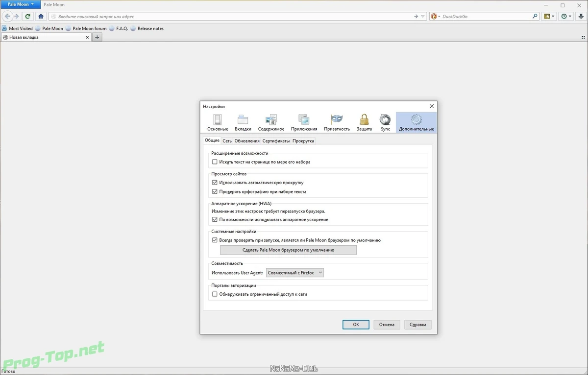Switch to the Прокрутка subtab
This screenshot has width=588, height=375.
[303, 141]
